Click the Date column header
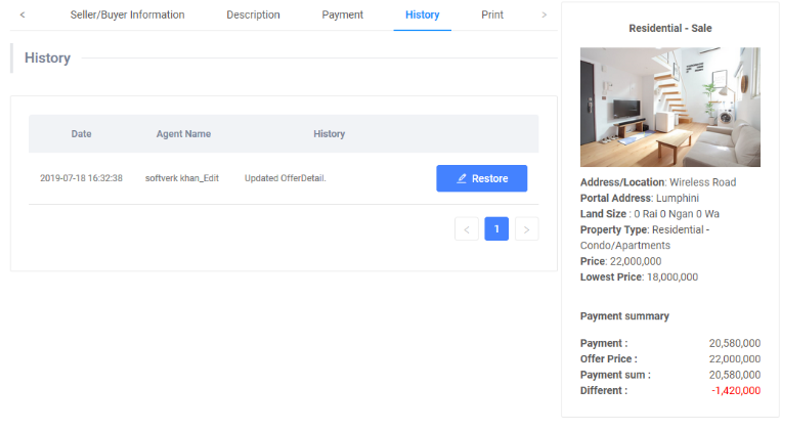 [x=81, y=134]
